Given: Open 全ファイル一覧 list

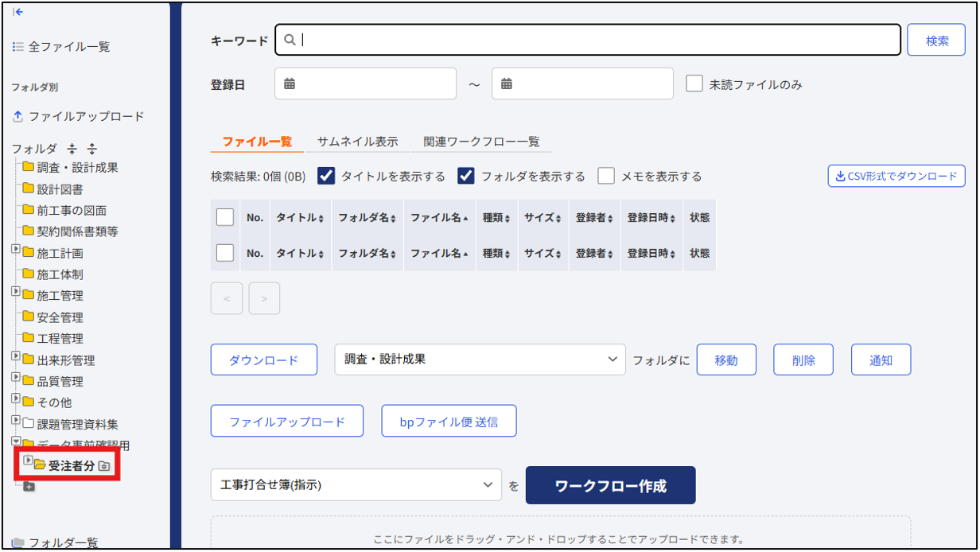Looking at the screenshot, I should (x=61, y=47).
